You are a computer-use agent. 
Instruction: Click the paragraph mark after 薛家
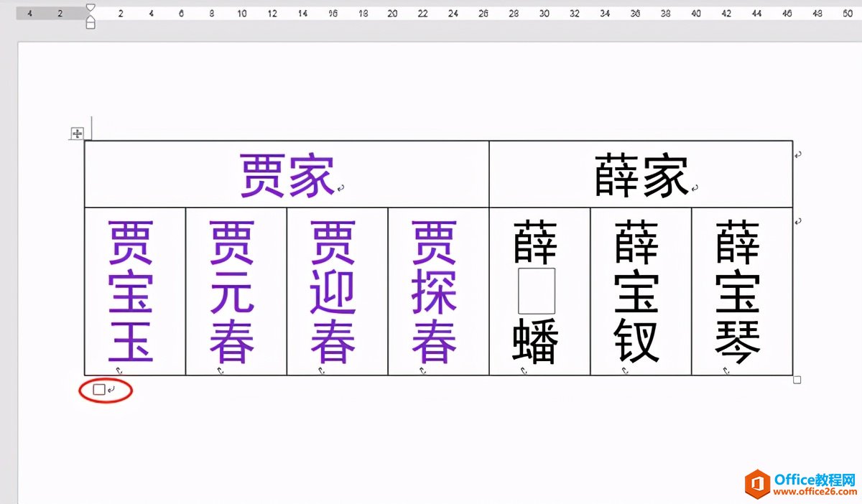(695, 188)
